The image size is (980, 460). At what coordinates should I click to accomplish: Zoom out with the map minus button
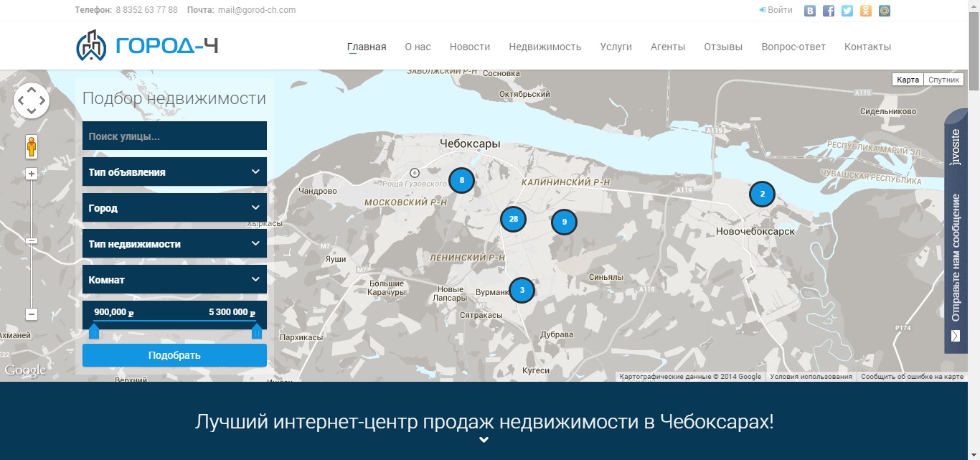[32, 314]
